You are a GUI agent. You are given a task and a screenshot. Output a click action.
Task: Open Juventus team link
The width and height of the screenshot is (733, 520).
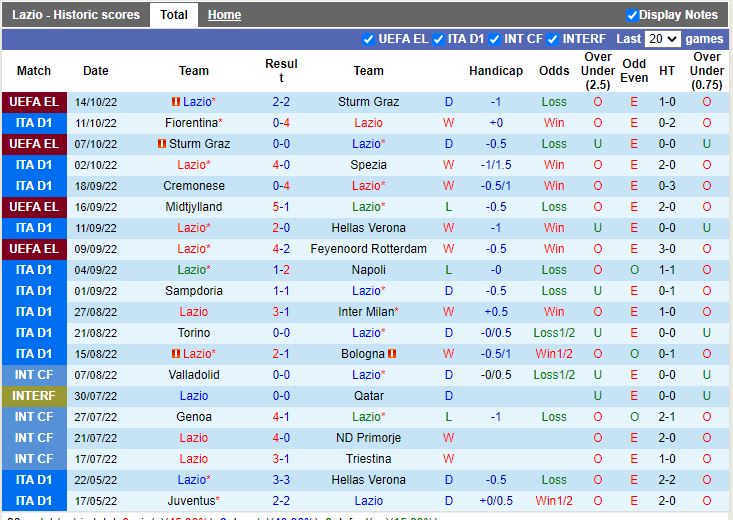click(194, 501)
